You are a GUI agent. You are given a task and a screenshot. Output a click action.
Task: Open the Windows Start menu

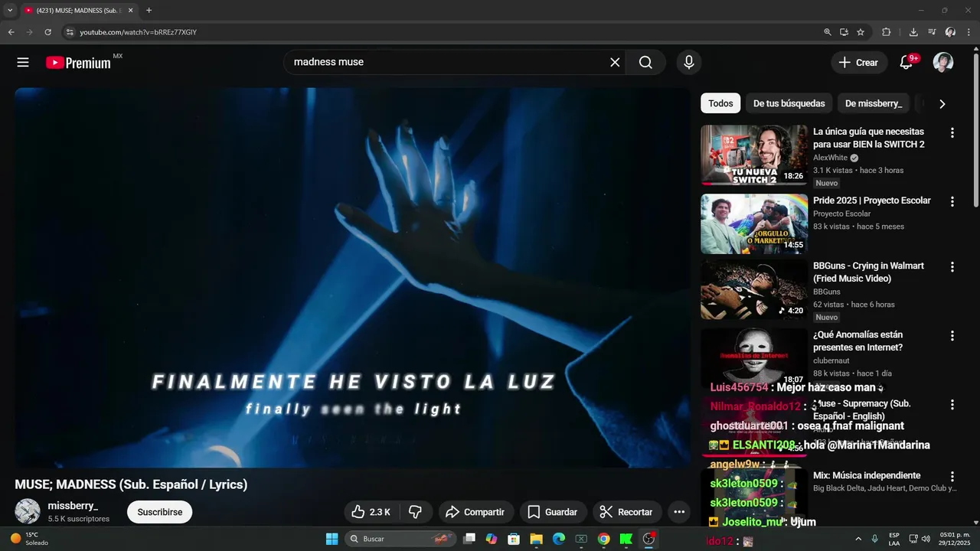click(332, 539)
